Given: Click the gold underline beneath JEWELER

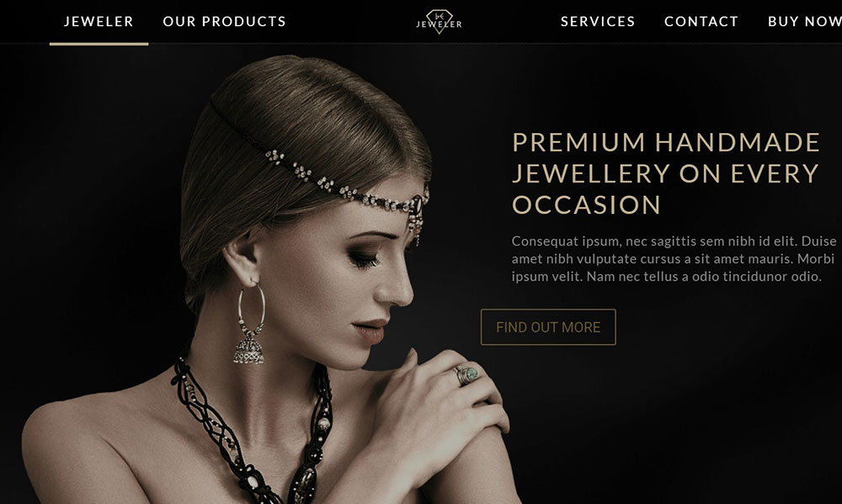Looking at the screenshot, I should coord(99,44).
